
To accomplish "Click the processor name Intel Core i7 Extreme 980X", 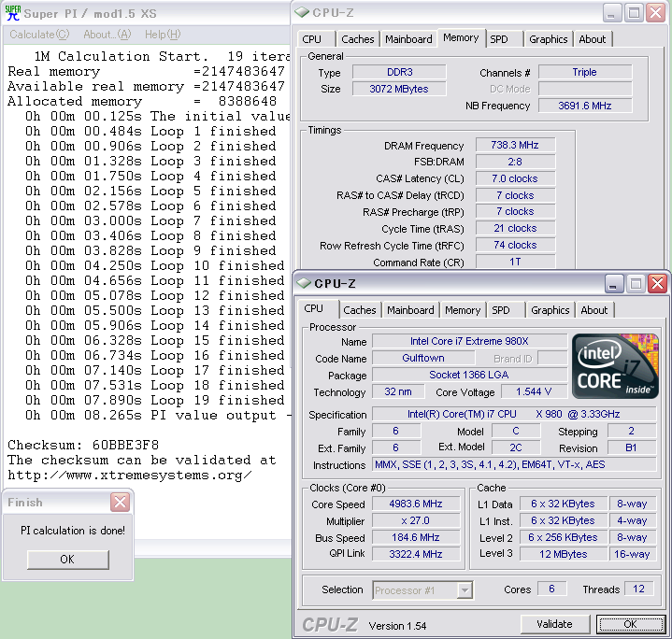I will pyautogui.click(x=469, y=341).
